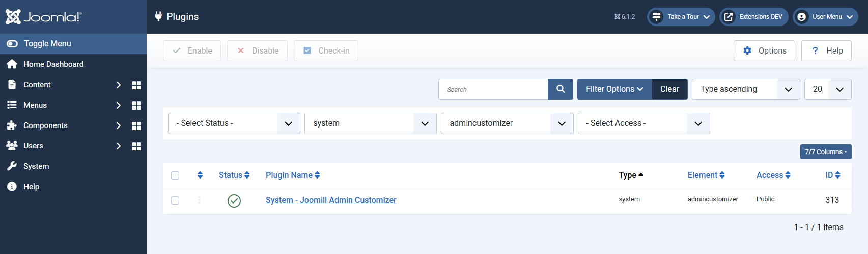The width and height of the screenshot is (868, 254).
Task: Toggle enabled status checkmark for plugin
Action: click(x=234, y=201)
